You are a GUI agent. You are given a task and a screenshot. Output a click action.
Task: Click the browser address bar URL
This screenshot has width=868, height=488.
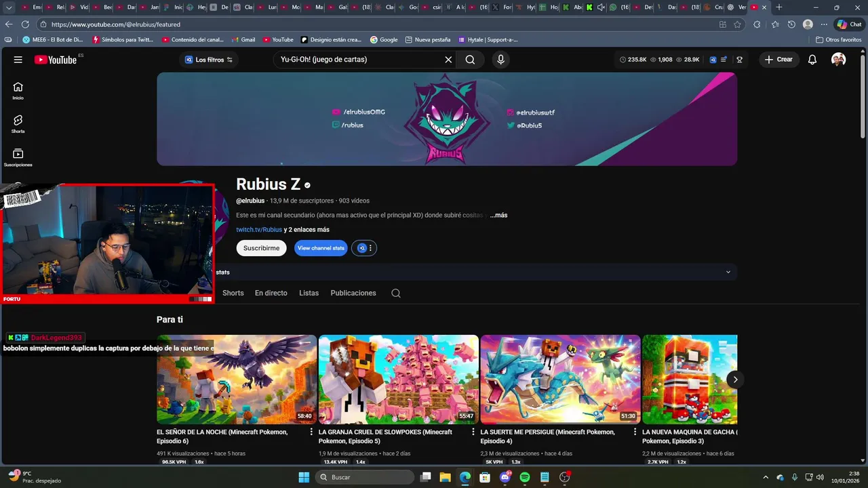tap(115, 24)
